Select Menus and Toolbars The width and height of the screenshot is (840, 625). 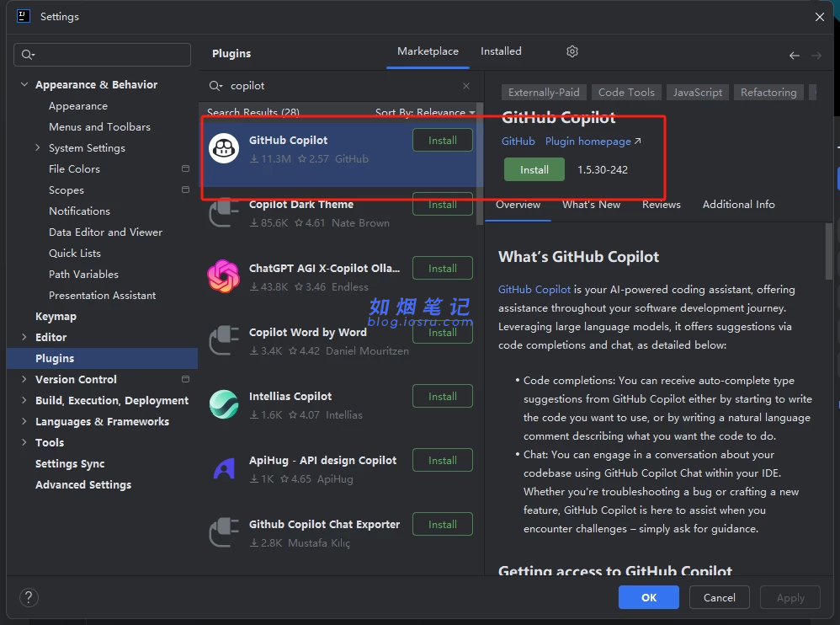(99, 126)
